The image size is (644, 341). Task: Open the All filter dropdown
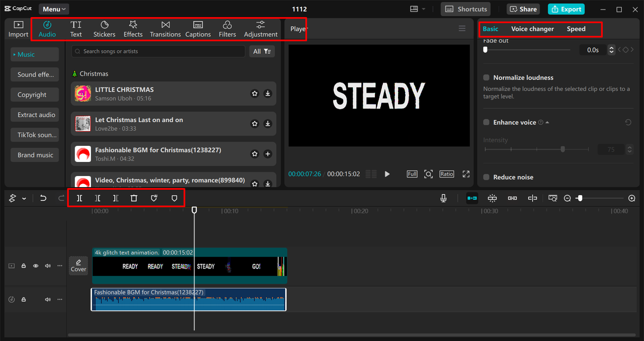click(262, 51)
